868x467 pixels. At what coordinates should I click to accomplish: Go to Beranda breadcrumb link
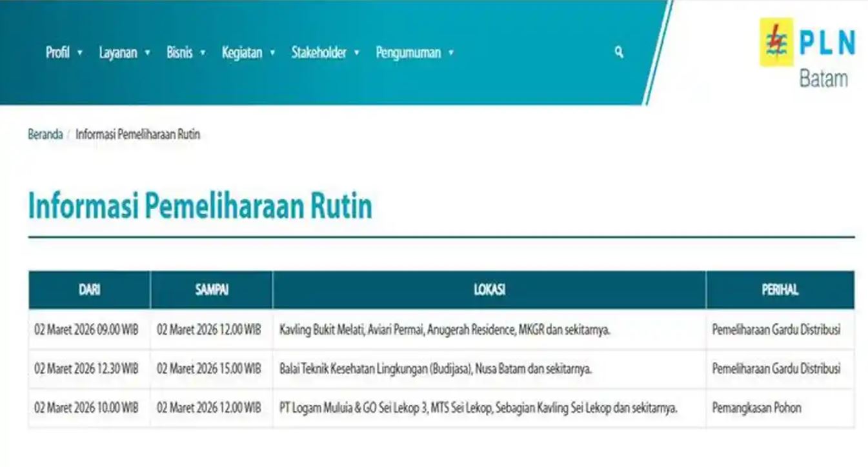coord(45,135)
